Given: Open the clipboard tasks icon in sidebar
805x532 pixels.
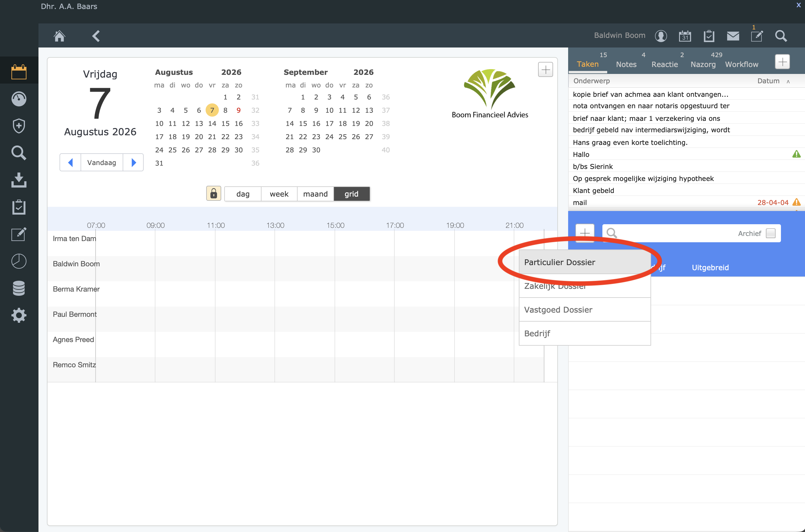Looking at the screenshot, I should point(19,207).
